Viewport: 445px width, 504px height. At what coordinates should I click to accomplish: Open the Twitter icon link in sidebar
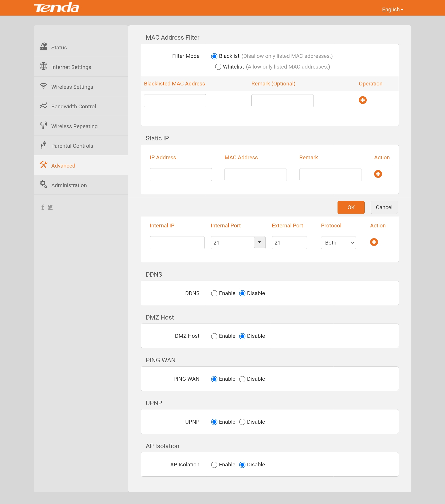pos(50,207)
